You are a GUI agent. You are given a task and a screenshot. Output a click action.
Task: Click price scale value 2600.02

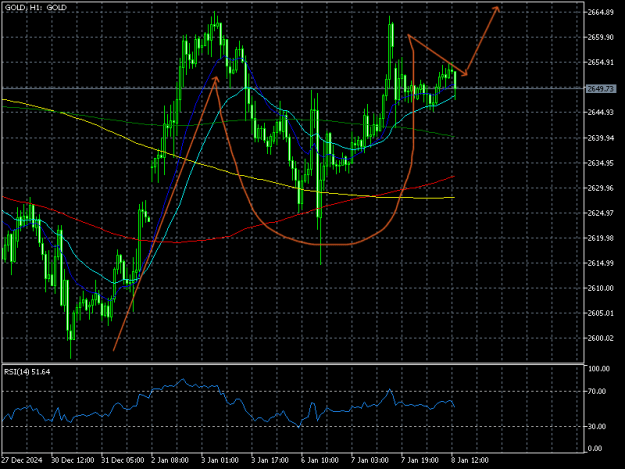point(601,338)
